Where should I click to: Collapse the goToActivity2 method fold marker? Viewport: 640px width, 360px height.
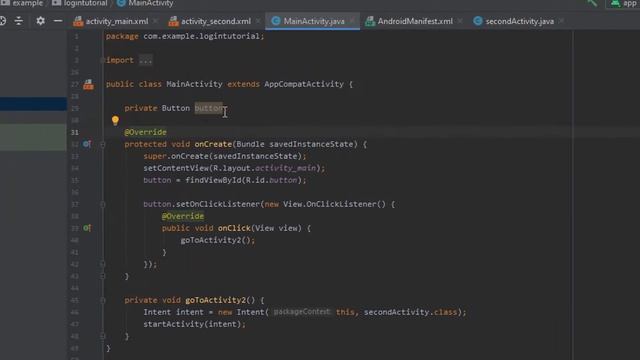pos(102,300)
